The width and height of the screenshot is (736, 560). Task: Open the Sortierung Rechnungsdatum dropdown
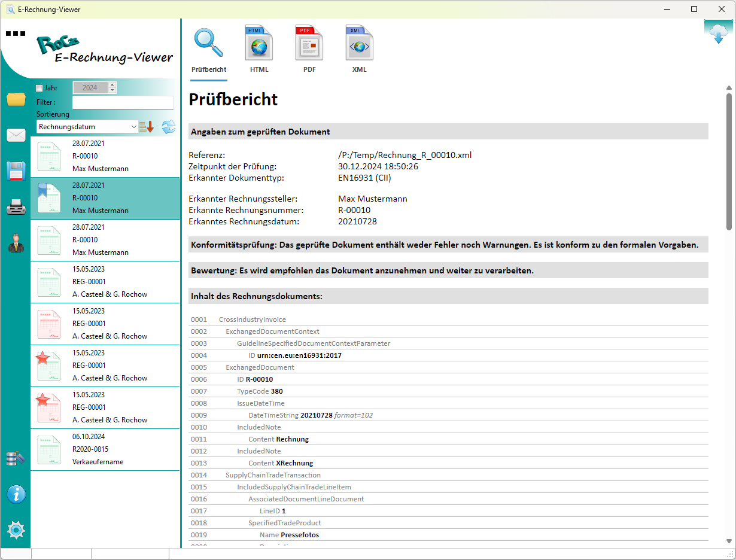coord(87,127)
